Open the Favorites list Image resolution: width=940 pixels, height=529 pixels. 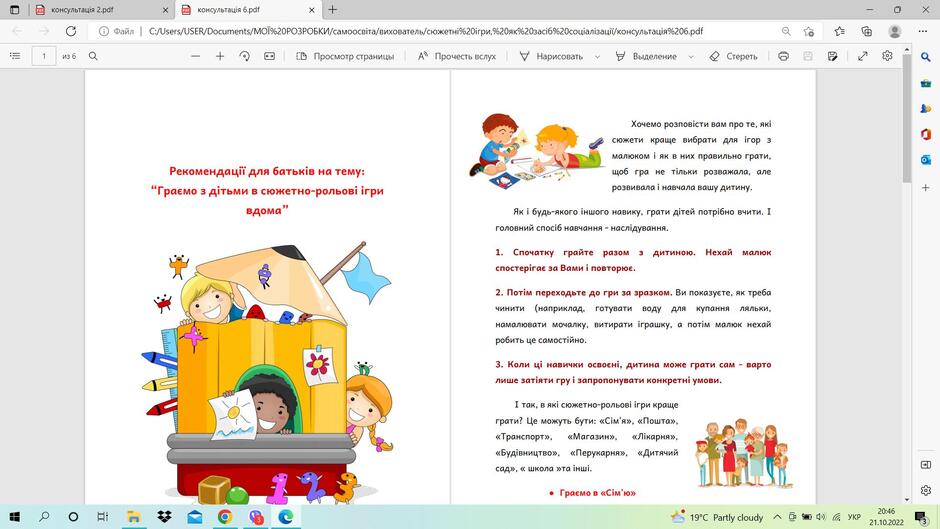click(839, 31)
